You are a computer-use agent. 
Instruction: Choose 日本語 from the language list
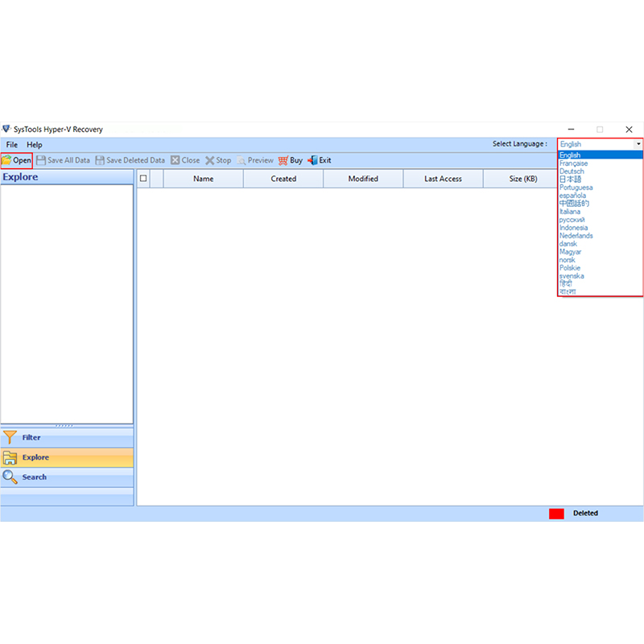tap(601, 179)
